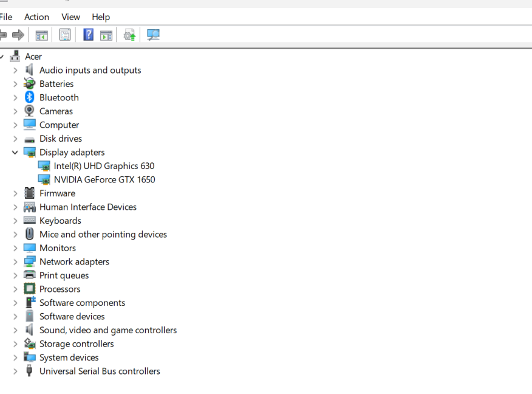Viewport: 532px width, 394px height.
Task: Click the Scan for hardware changes icon
Action: 153,35
